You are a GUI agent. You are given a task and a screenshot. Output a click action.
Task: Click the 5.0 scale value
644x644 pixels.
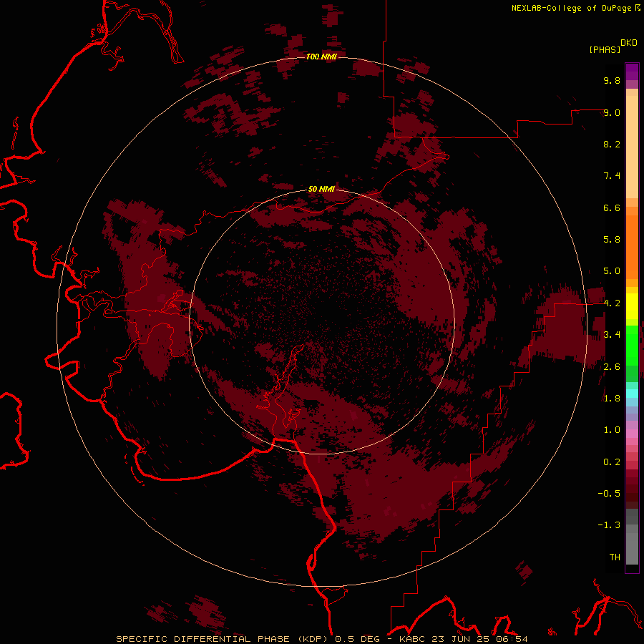612,271
